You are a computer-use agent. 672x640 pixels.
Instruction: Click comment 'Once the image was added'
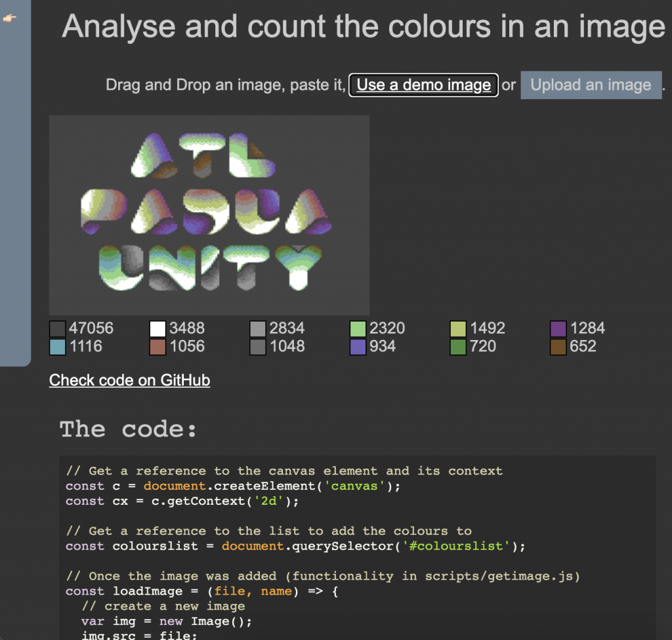[323, 576]
